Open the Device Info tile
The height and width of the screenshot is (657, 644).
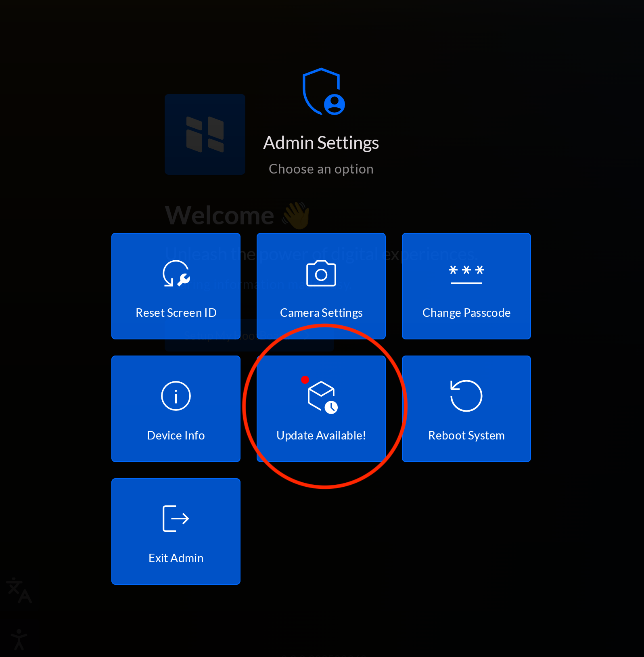[176, 409]
